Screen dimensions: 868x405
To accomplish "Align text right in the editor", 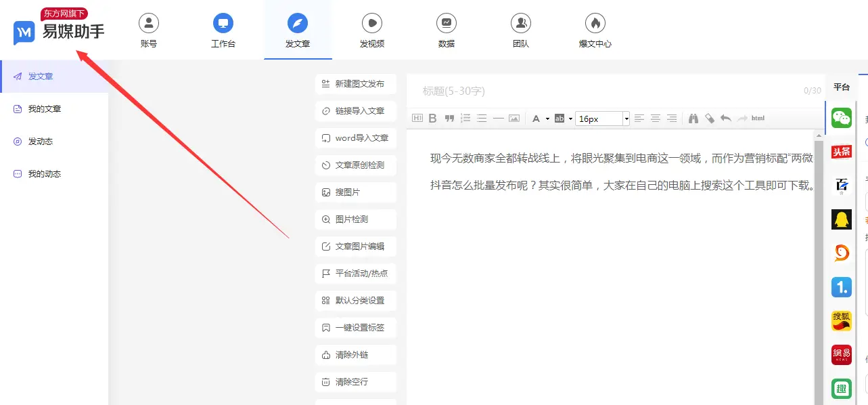I will [x=672, y=119].
